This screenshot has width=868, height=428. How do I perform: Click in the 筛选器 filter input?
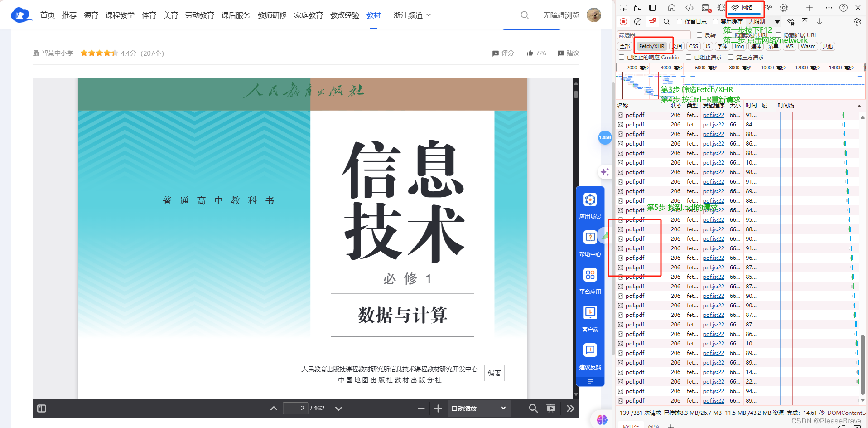click(654, 35)
